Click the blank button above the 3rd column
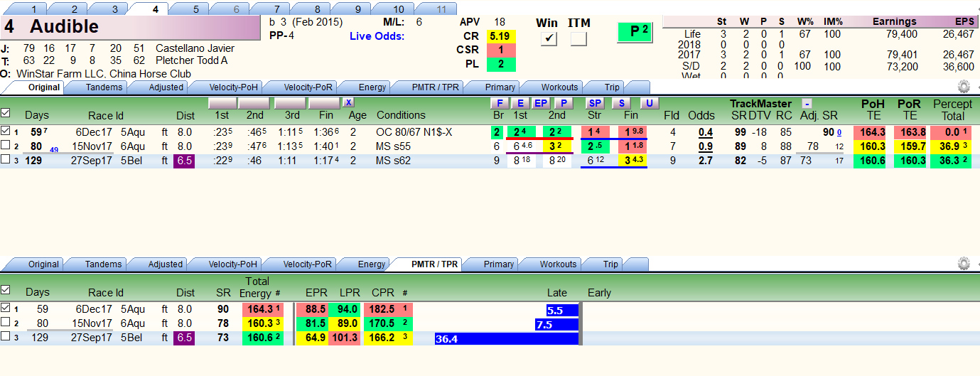This screenshot has height=376, width=980. tap(290, 103)
